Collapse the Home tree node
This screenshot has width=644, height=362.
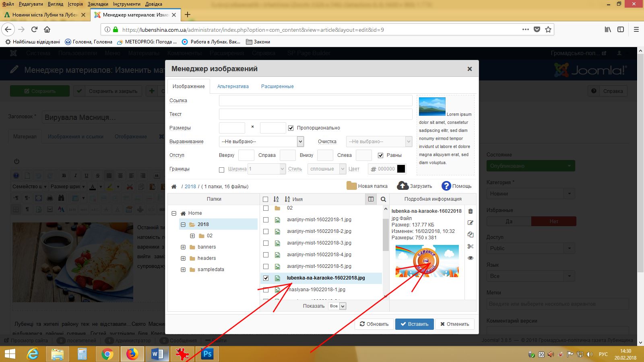point(174,213)
